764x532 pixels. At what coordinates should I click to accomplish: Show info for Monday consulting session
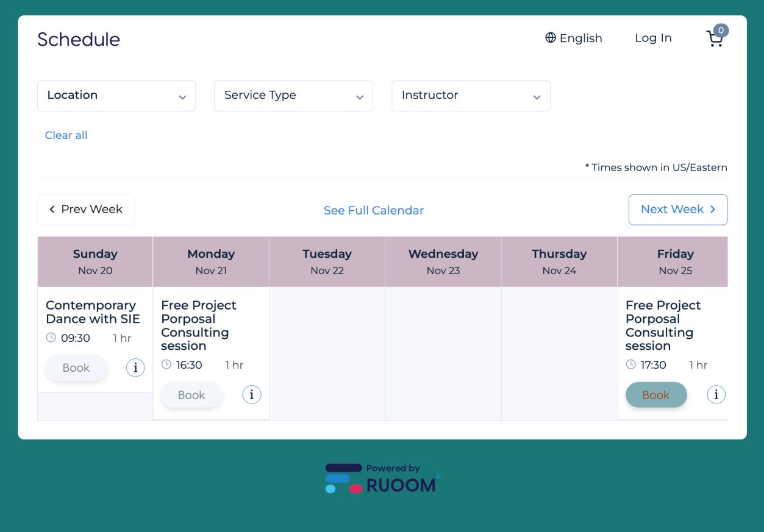pyautogui.click(x=251, y=394)
